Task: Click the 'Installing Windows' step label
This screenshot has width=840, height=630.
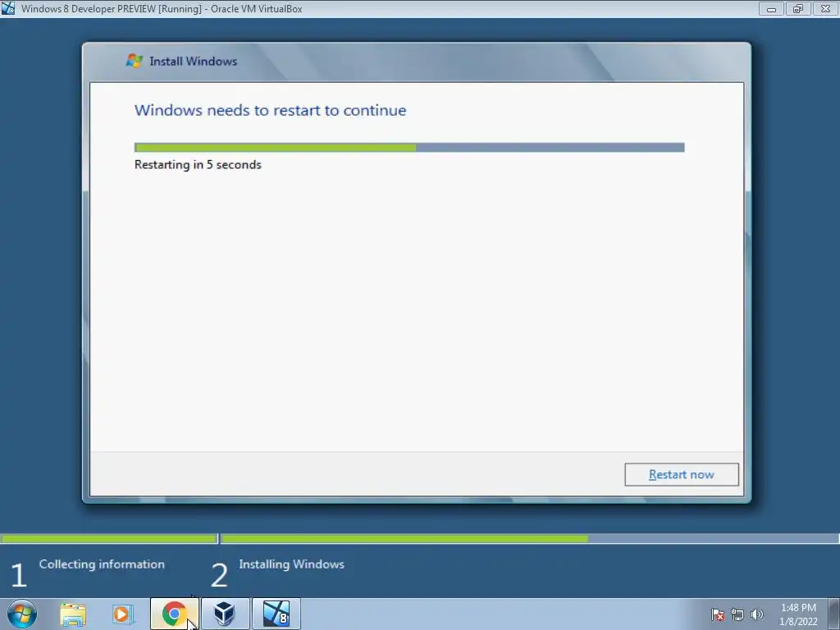Action: coord(291,564)
